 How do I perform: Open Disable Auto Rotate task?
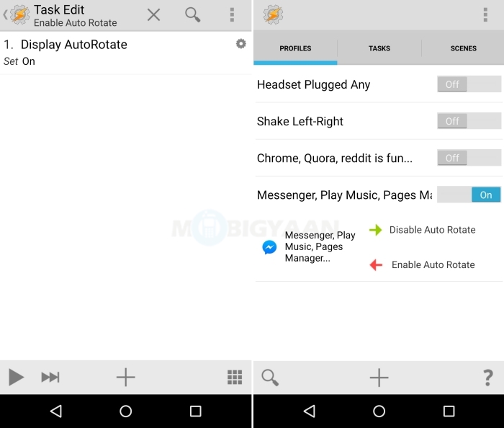432,230
